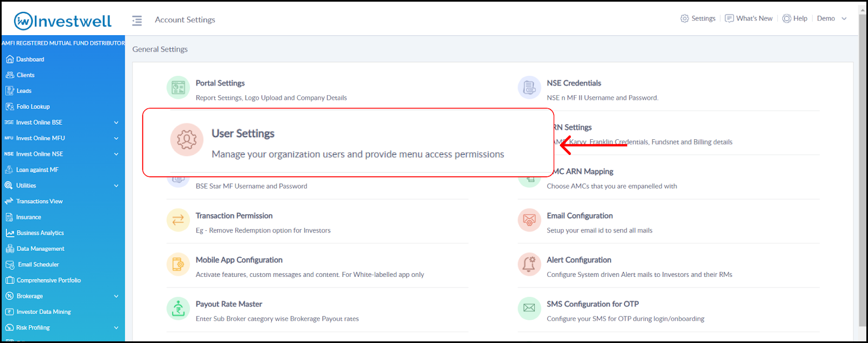Viewport: 868px width, 343px height.
Task: Open User Settings
Action: (x=243, y=133)
